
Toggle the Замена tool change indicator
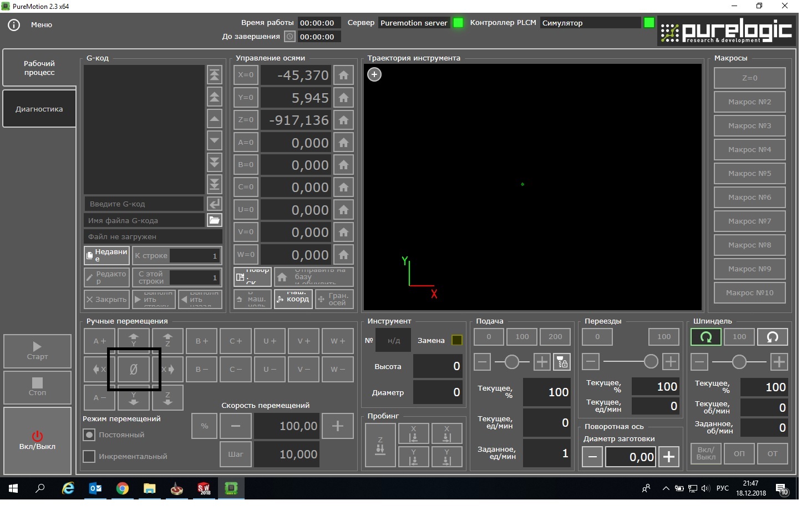pos(457,340)
